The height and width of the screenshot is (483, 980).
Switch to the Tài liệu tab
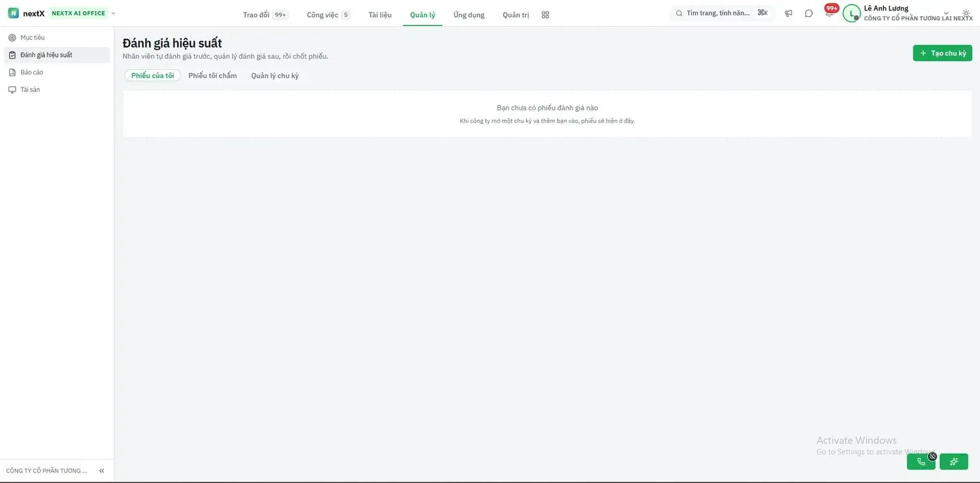tap(380, 14)
